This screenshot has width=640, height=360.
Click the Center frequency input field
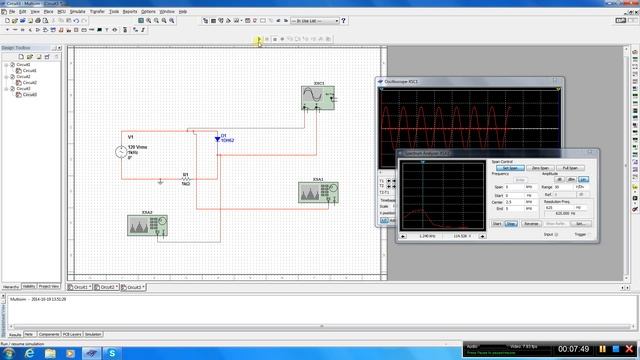pyautogui.click(x=514, y=202)
